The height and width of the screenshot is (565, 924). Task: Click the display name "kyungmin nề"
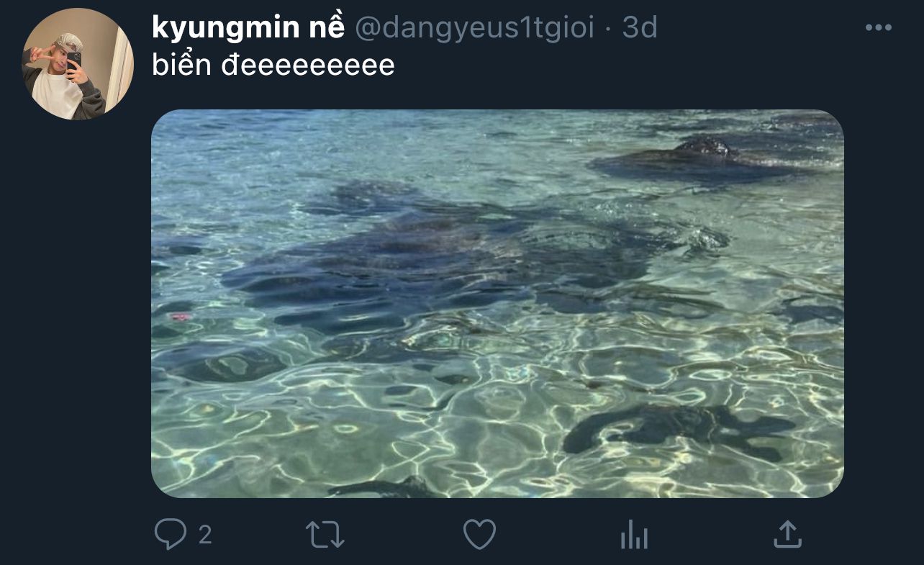coord(248,28)
